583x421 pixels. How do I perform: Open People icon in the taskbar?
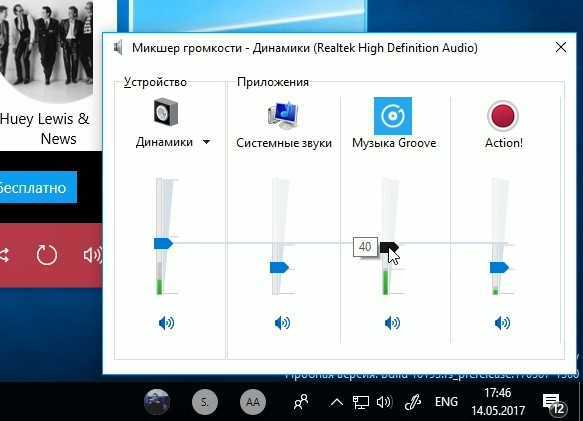tap(301, 402)
